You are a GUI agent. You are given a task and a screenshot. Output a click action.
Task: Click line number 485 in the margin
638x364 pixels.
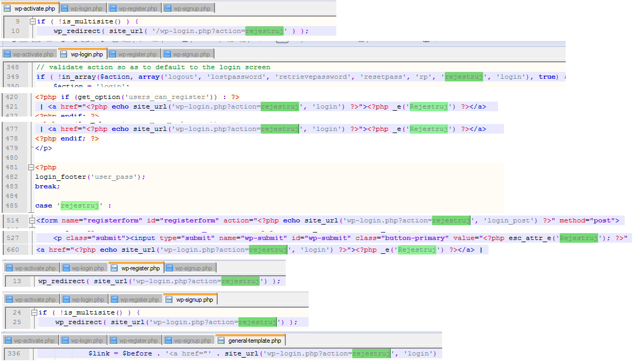point(11,206)
